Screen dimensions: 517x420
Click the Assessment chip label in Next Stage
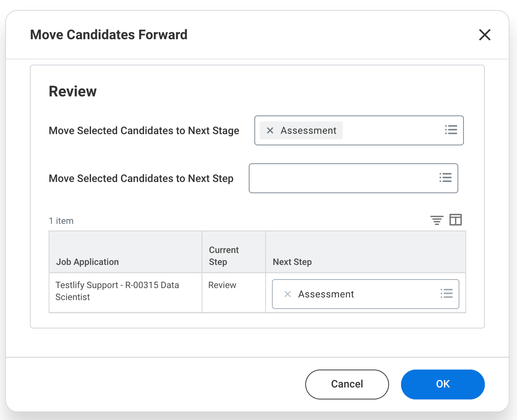click(x=309, y=130)
